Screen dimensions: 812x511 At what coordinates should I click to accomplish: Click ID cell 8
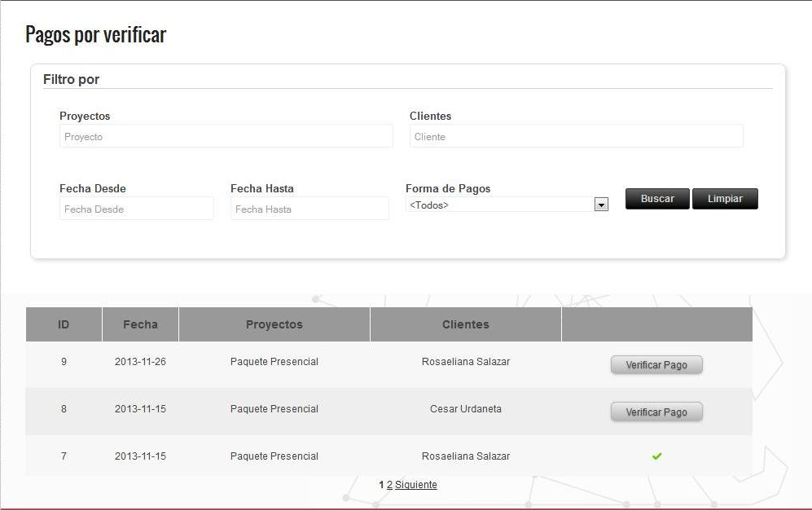click(x=64, y=409)
